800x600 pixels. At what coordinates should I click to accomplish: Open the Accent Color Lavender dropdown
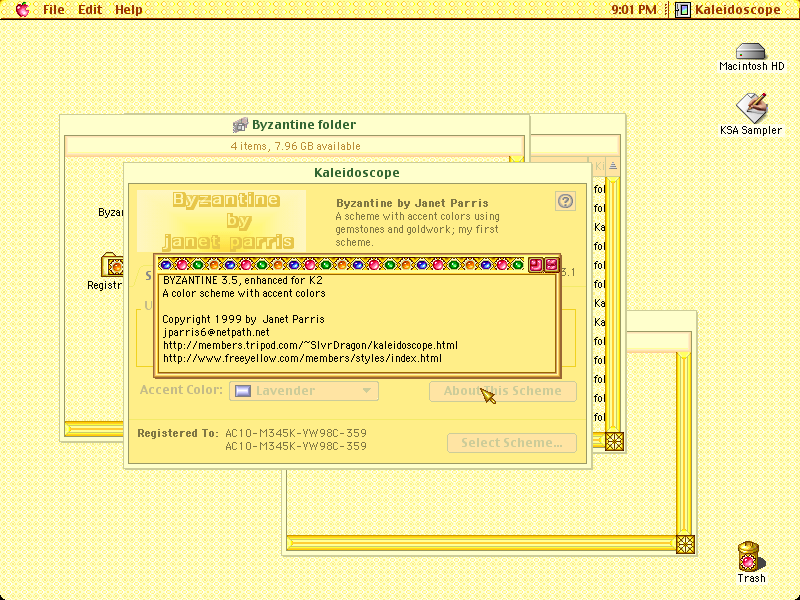304,391
